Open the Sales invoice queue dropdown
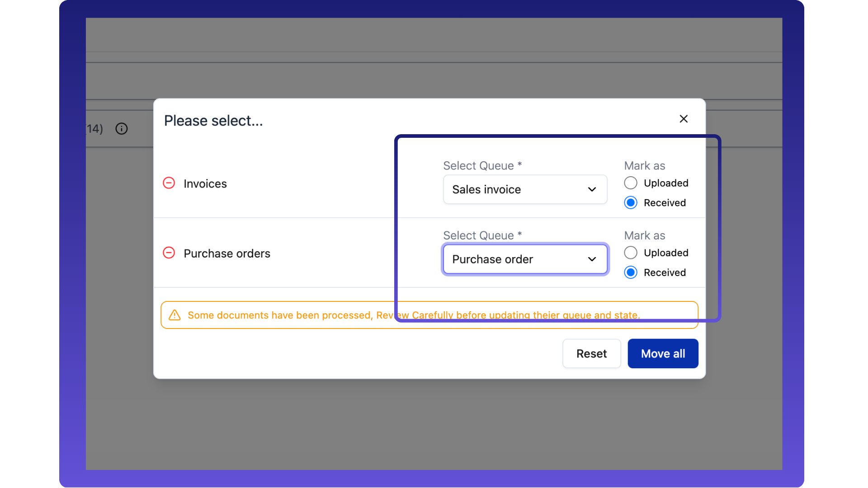 click(x=524, y=189)
